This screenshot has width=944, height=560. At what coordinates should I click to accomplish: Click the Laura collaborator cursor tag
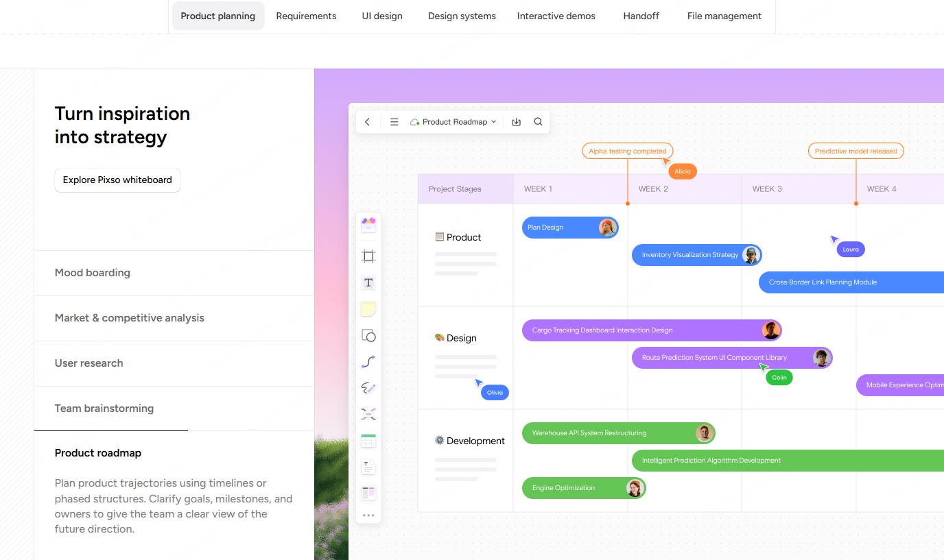click(851, 249)
